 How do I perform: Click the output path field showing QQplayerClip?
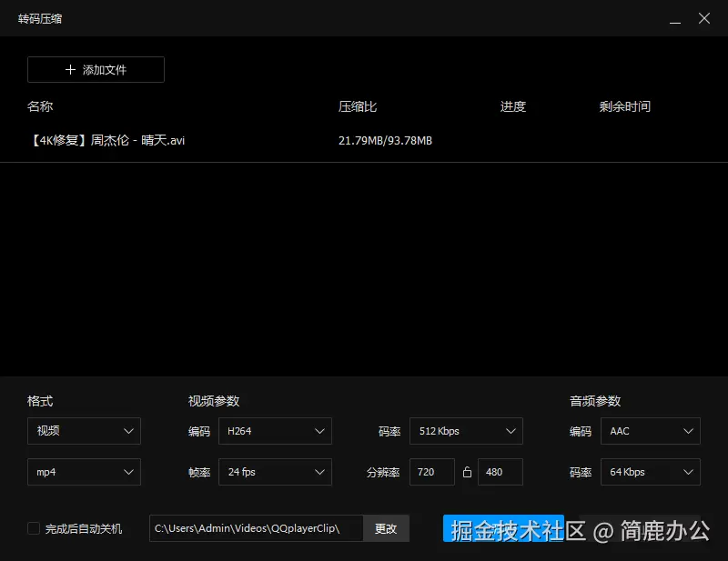pyautogui.click(x=255, y=528)
